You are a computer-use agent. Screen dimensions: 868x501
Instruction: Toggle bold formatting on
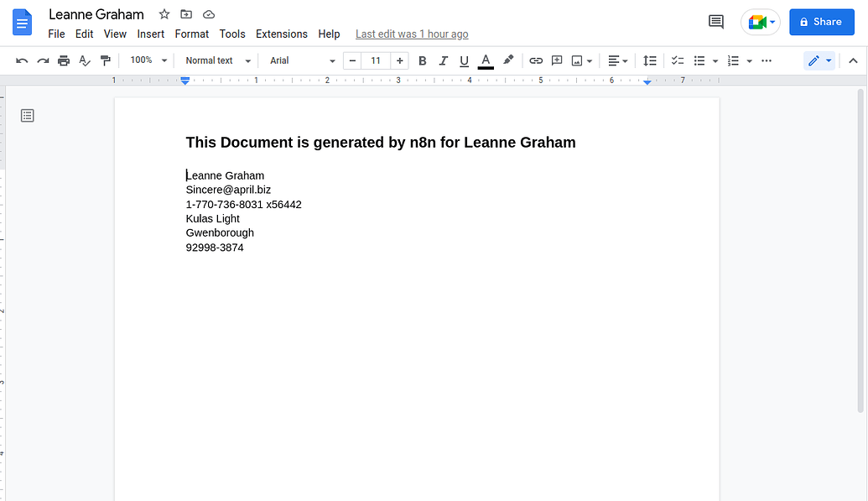(x=422, y=60)
